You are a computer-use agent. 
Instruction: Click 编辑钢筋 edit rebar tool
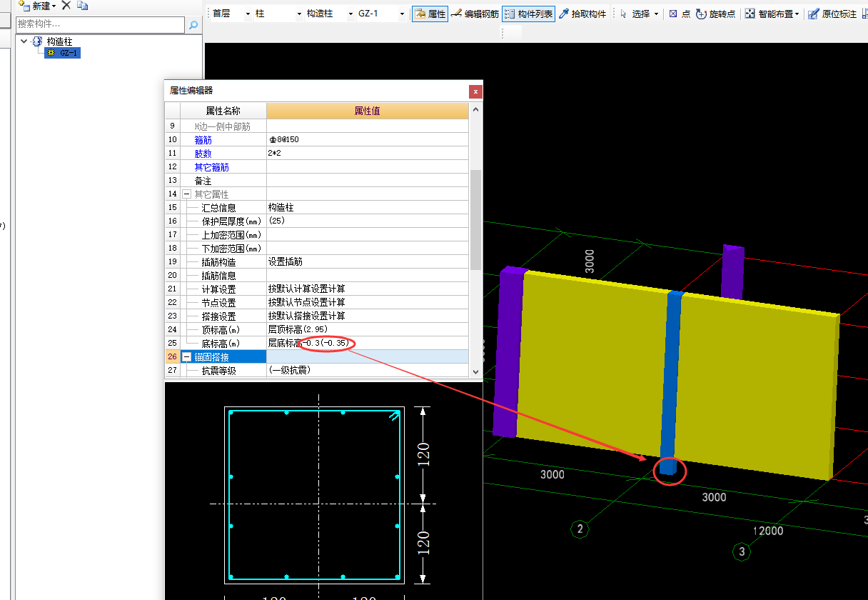(475, 14)
